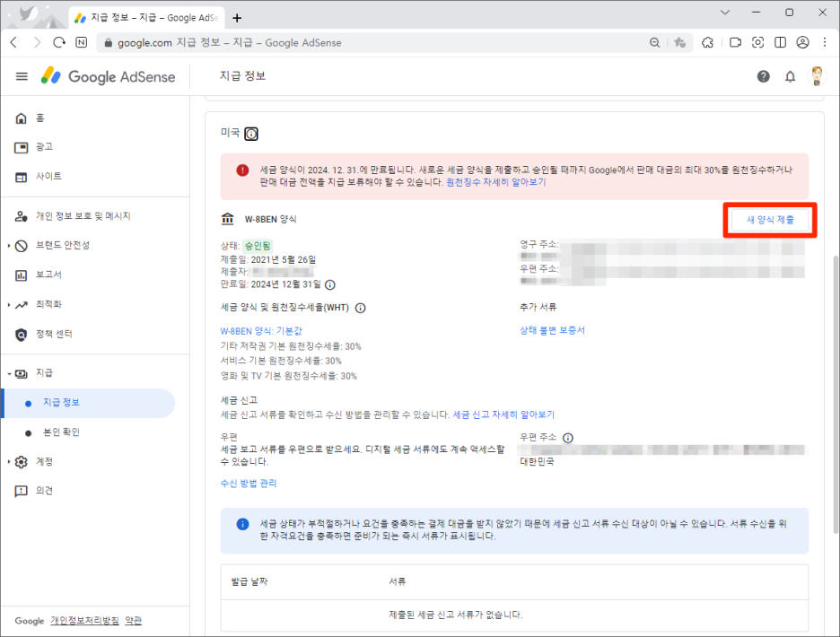Open the 세금 신고 자세히 알아보기 link
The width and height of the screenshot is (840, 637).
[503, 414]
